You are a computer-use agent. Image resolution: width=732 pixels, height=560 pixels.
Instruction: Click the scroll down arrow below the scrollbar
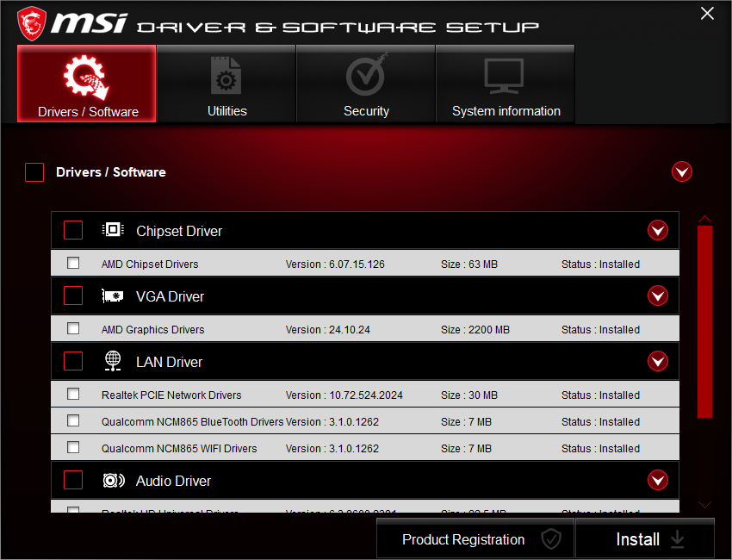point(704,504)
